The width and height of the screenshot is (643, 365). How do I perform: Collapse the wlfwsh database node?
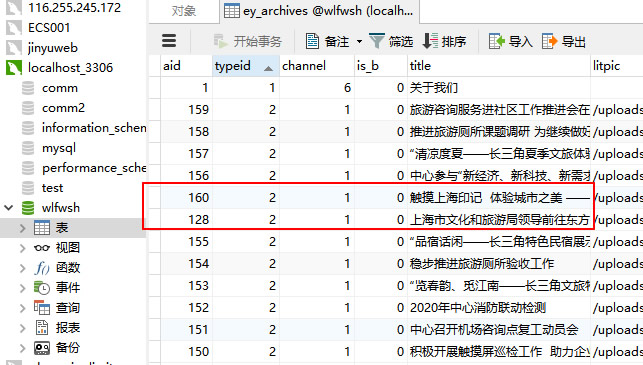coord(9,208)
